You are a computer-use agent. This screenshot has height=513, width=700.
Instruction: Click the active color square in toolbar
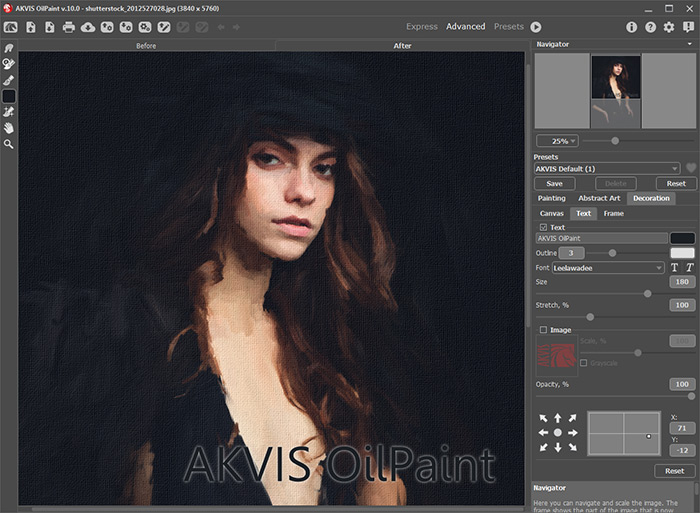pos(9,96)
